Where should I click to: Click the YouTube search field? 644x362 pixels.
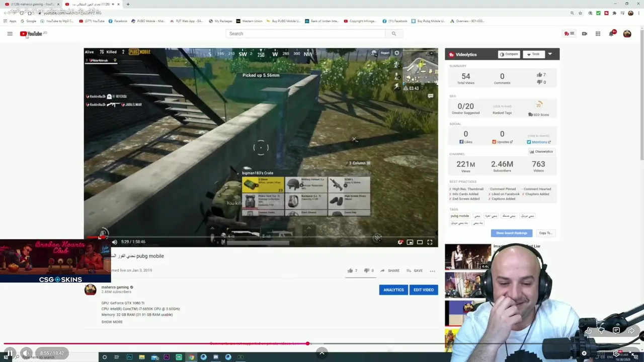[305, 34]
